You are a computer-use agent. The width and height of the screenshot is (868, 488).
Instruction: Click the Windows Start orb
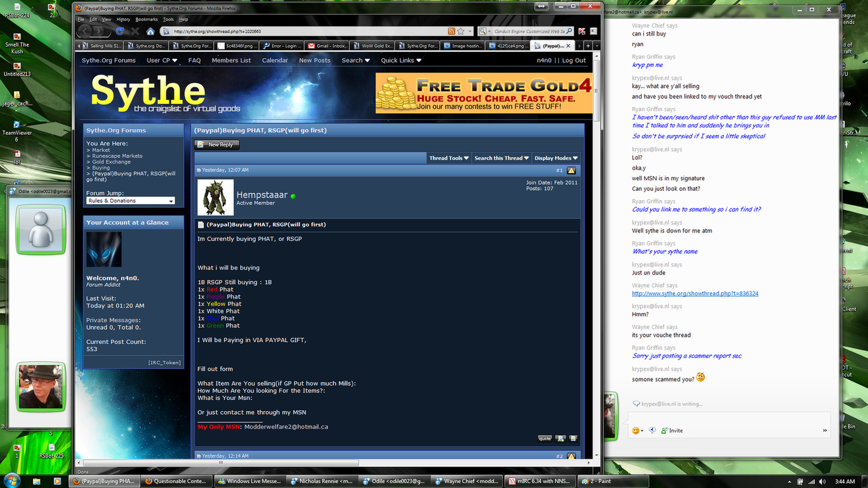pyautogui.click(x=11, y=481)
